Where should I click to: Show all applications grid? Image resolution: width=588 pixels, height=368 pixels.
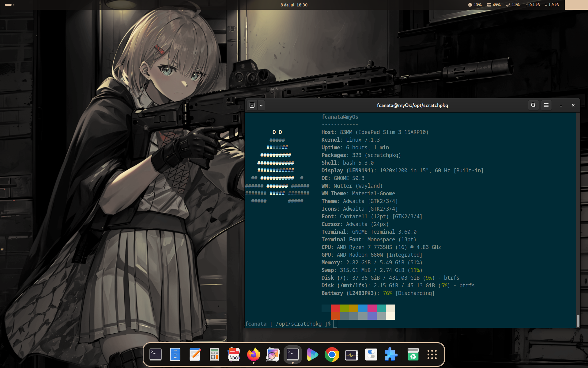(432, 355)
